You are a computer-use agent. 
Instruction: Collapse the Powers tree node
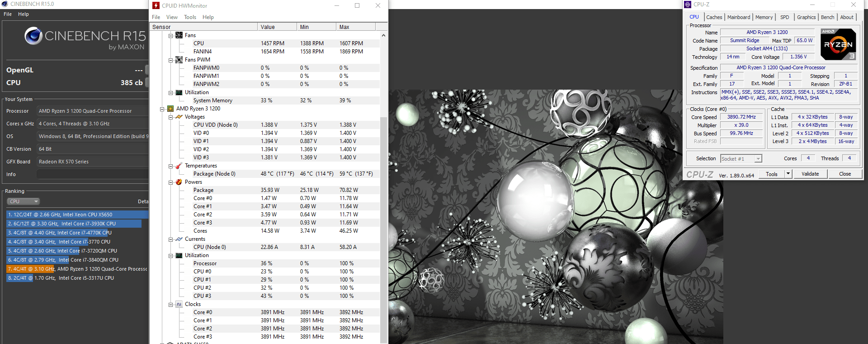(171, 182)
